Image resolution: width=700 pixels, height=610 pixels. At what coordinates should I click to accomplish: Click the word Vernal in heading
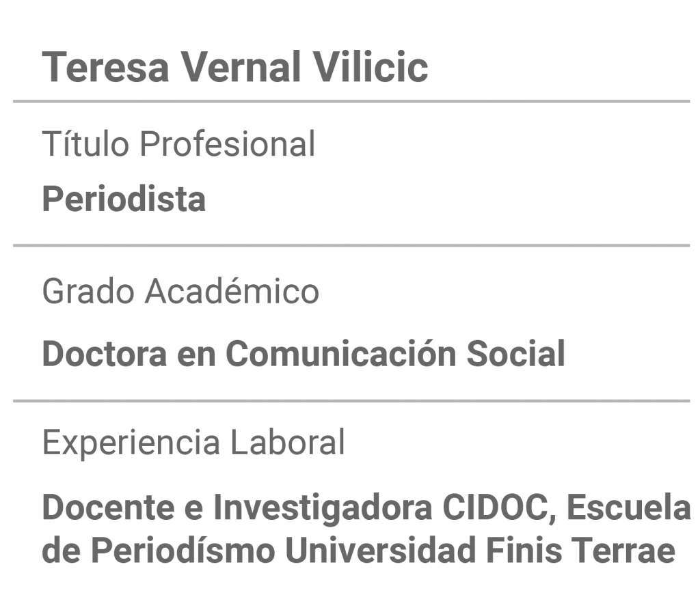point(241,67)
